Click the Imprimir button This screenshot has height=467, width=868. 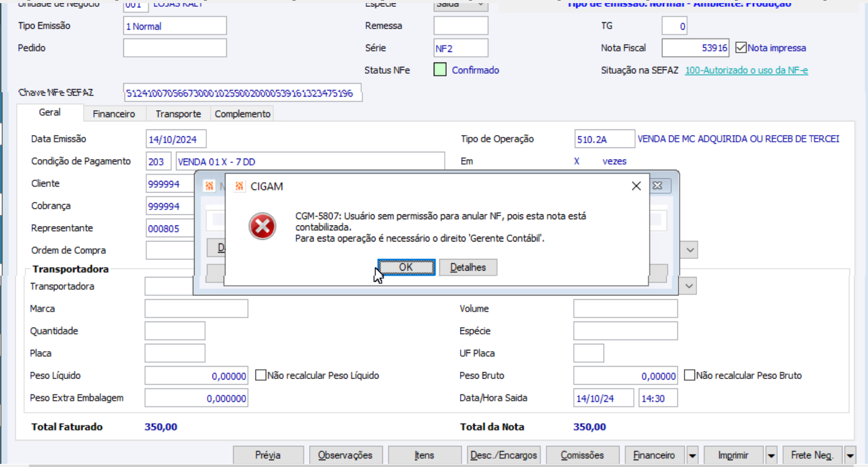pyautogui.click(x=734, y=455)
